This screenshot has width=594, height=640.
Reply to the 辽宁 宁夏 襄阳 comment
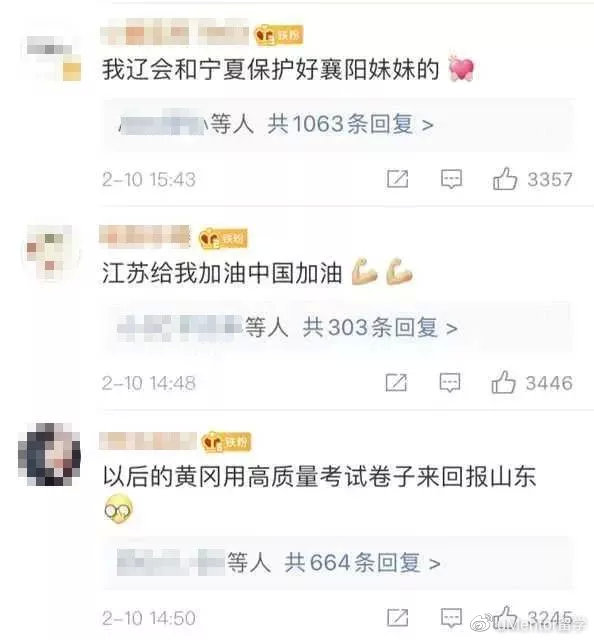[451, 179]
